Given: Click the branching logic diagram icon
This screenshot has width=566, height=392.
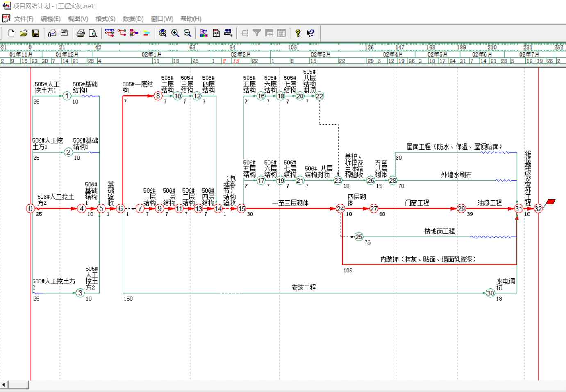Looking at the screenshot, I should click(x=134, y=33).
